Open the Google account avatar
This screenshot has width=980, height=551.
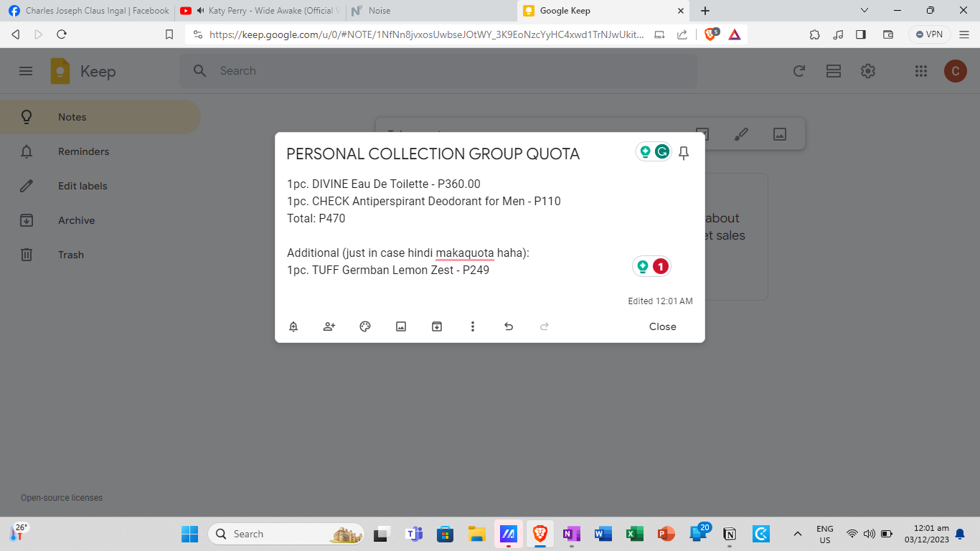pyautogui.click(x=956, y=71)
